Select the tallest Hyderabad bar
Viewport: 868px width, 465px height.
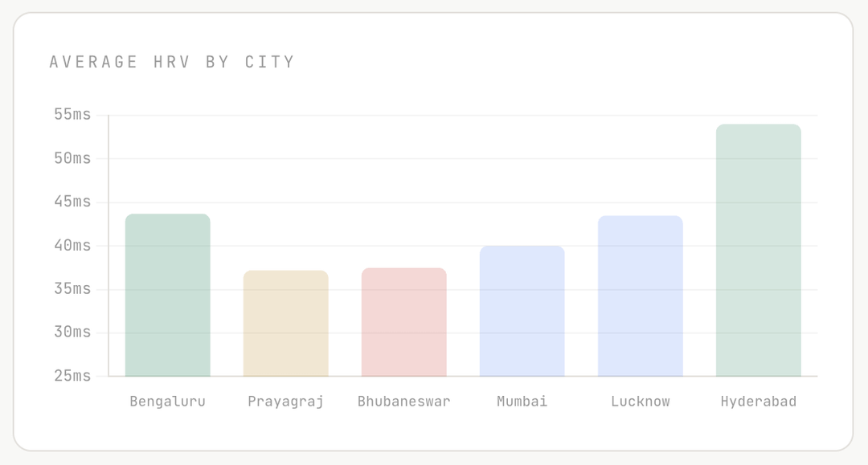click(758, 250)
